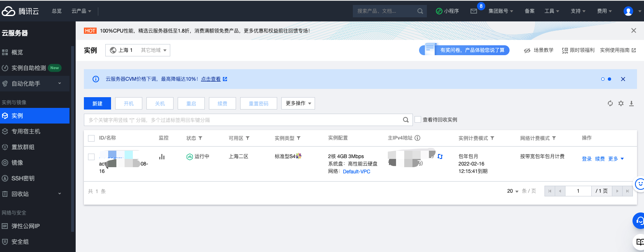This screenshot has width=644, height=252.
Task: Click the user avatar icon in top bar
Action: pos(628,11)
